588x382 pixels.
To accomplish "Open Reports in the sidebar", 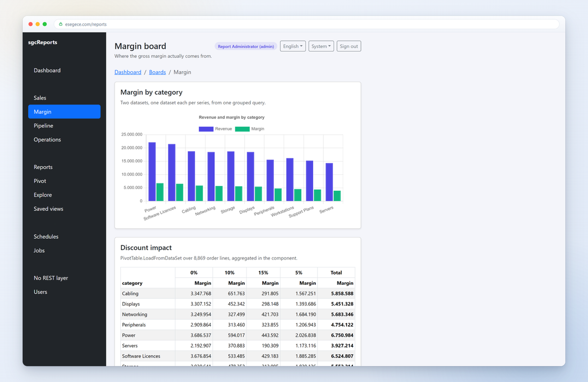I will pyautogui.click(x=64, y=167).
